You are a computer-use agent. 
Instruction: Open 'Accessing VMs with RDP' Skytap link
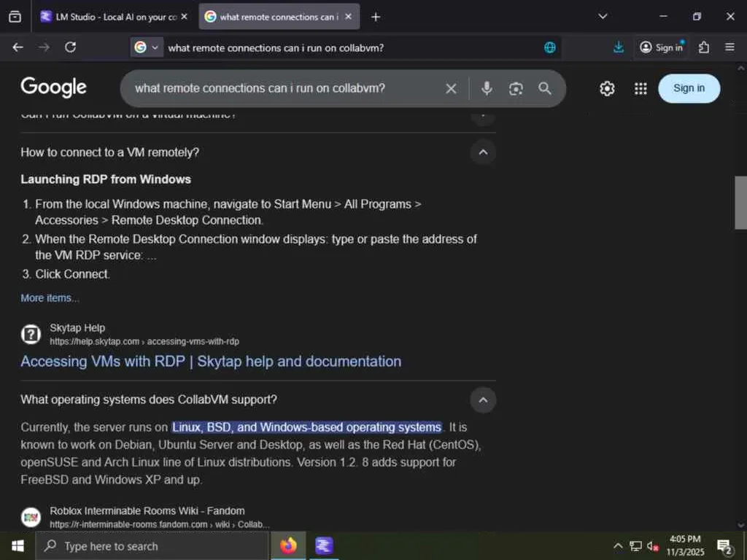(x=211, y=362)
